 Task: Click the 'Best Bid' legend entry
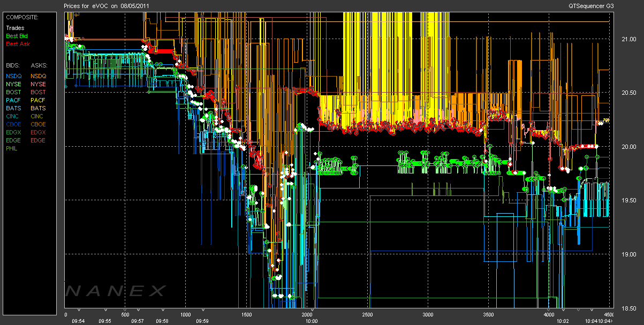click(x=17, y=36)
